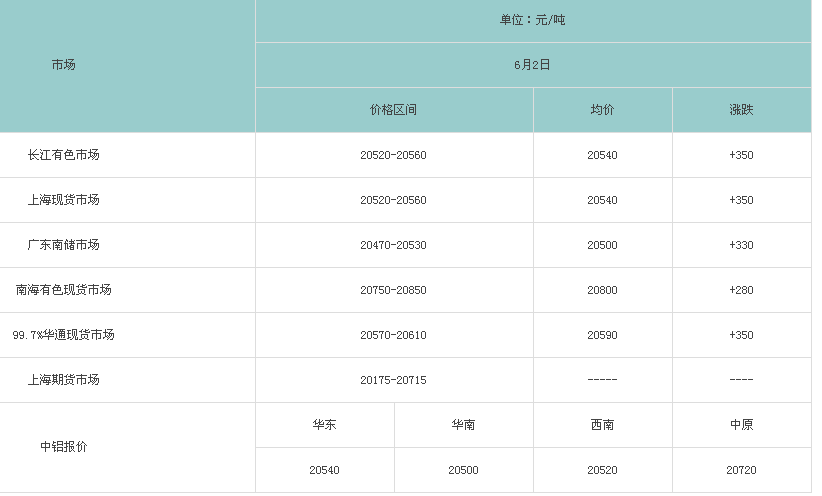Click the 华东 region sub-header
This screenshot has width=822, height=496.
324,425
